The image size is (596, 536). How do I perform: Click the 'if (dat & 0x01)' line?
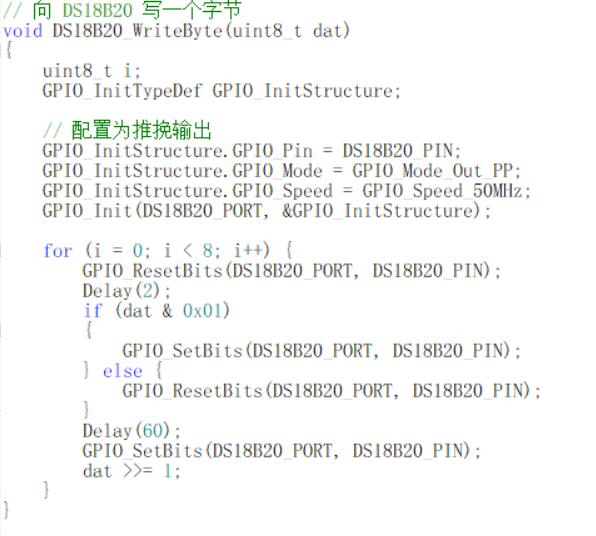coord(157,311)
